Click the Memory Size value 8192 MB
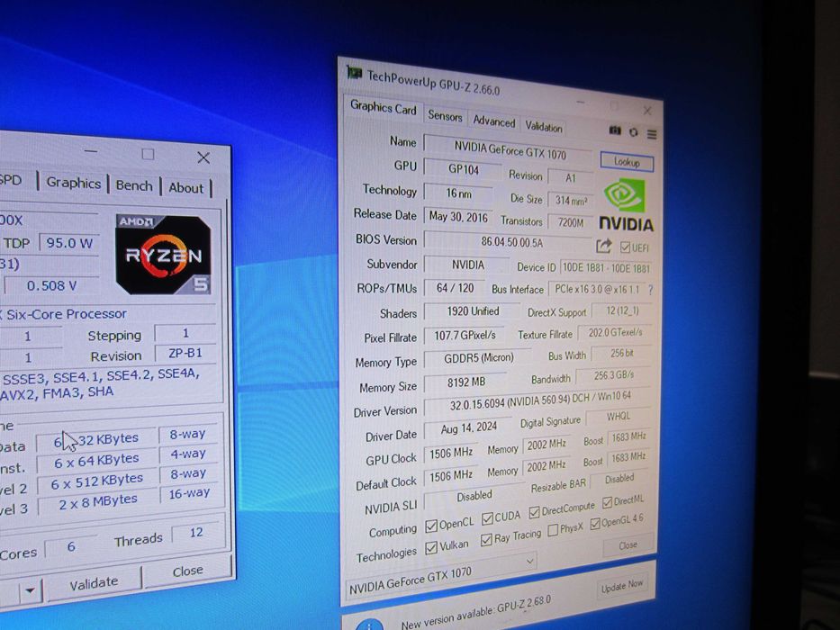The height and width of the screenshot is (630, 840). point(466,382)
